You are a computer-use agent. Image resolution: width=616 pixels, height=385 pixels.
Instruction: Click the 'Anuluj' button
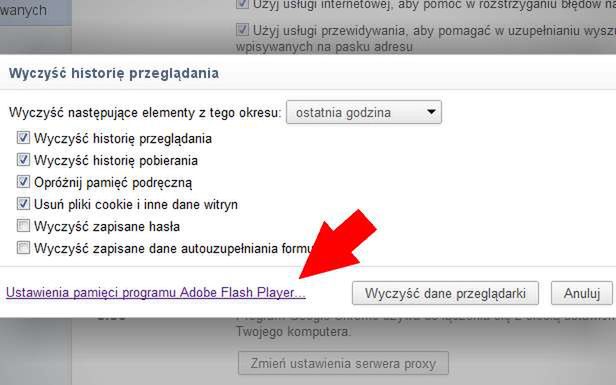(x=582, y=293)
